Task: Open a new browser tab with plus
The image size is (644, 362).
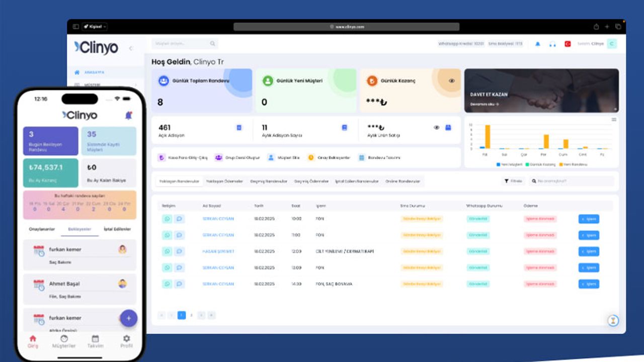Action: [607, 27]
